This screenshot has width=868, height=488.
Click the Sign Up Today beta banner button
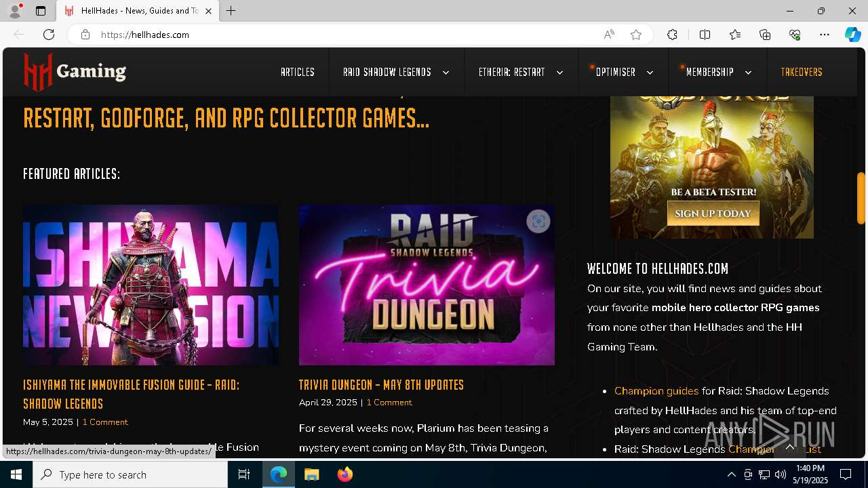tap(713, 213)
